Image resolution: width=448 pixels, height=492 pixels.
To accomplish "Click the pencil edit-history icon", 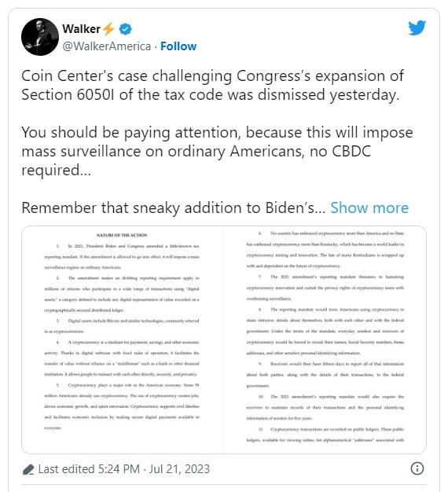I will (x=28, y=470).
